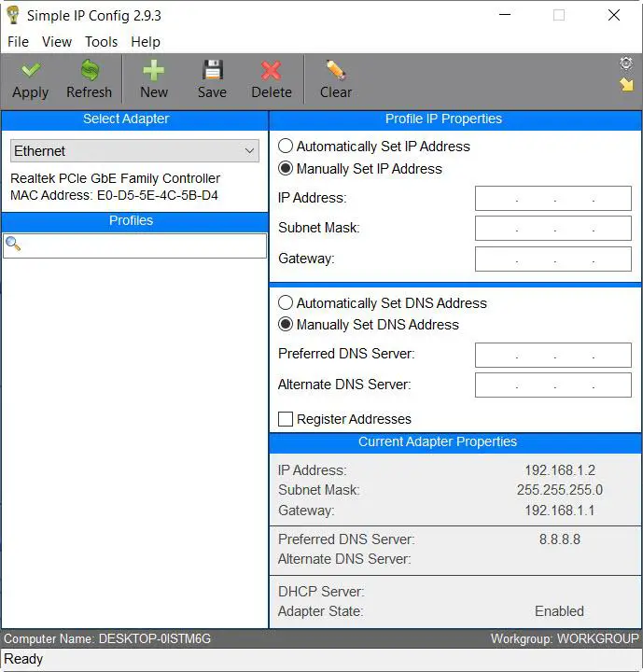Viewport: 643px width, 672px height.
Task: Click Realtek PCIe GbE Family Controller text
Action: click(x=115, y=178)
